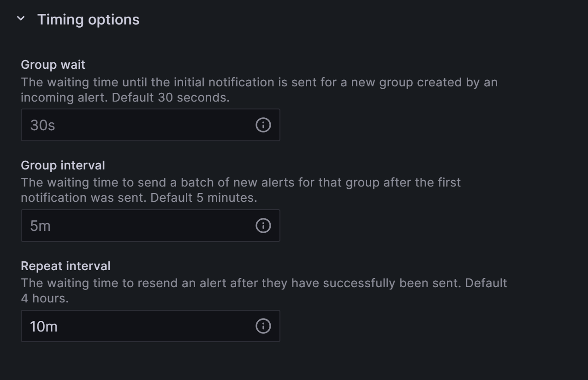Click the 5m placeholder text

(41, 226)
